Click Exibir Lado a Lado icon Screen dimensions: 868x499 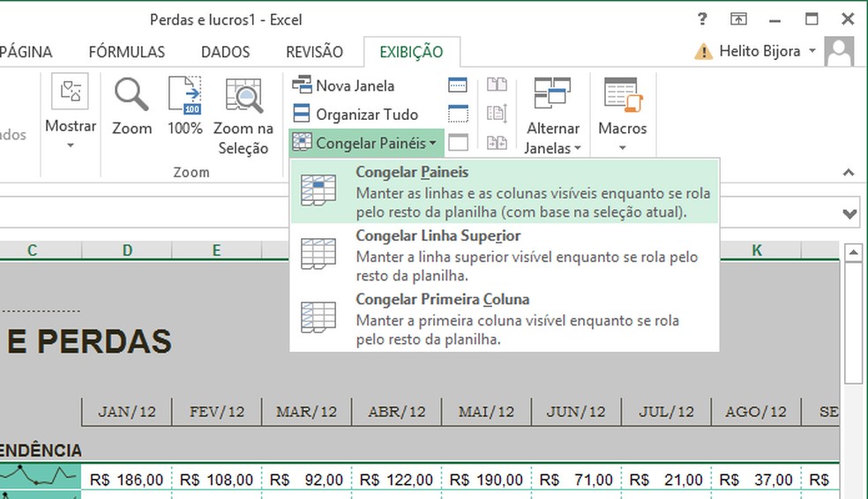pos(497,85)
